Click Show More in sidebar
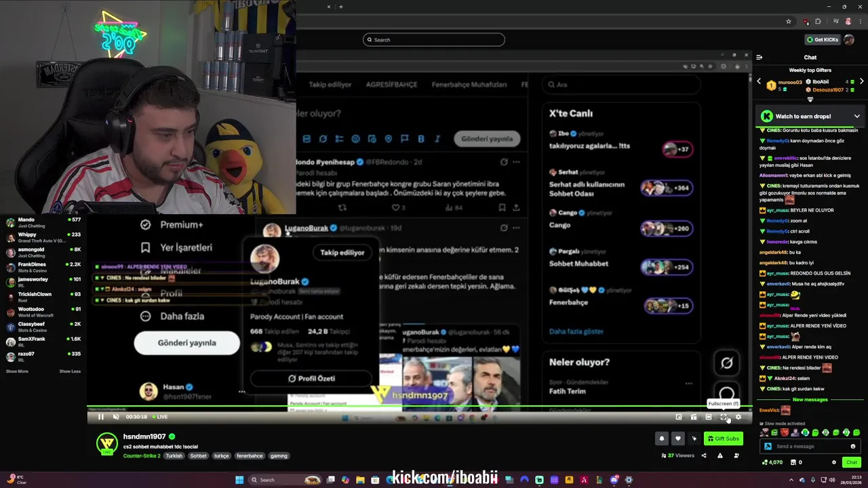Viewport: 868px width, 488px height. pyautogui.click(x=17, y=371)
